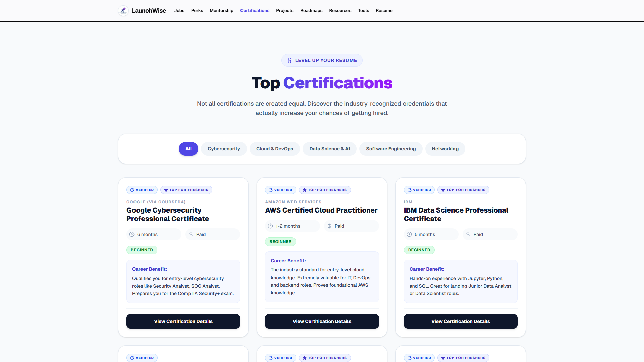Click the AWS Certified Cloud Practitioner title
Image resolution: width=644 pixels, height=362 pixels.
pos(321,210)
